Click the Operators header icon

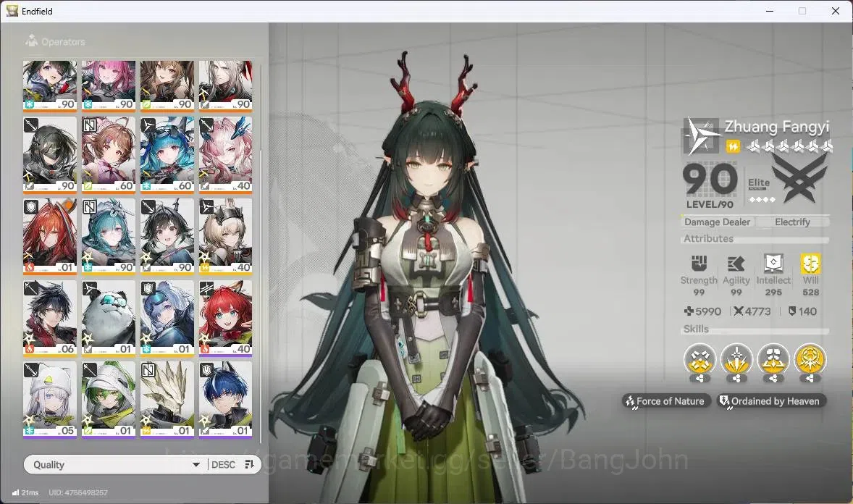coord(32,41)
